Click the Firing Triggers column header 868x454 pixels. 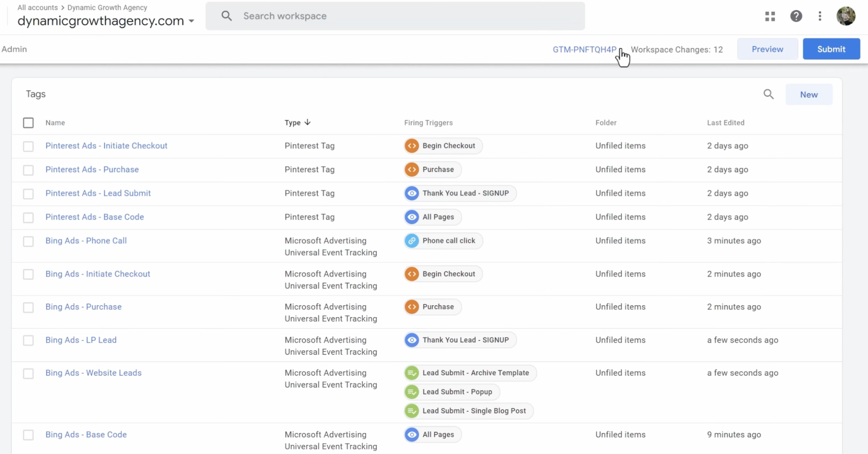pos(428,123)
